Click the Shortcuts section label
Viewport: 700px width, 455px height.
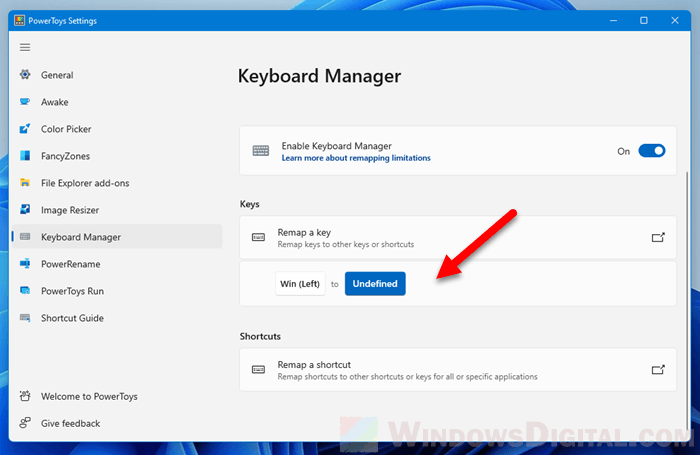coord(260,336)
